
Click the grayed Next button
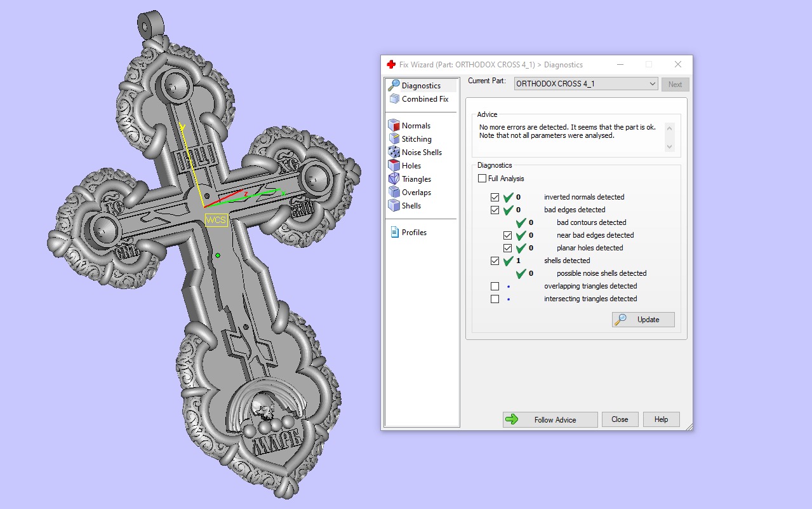click(x=675, y=84)
